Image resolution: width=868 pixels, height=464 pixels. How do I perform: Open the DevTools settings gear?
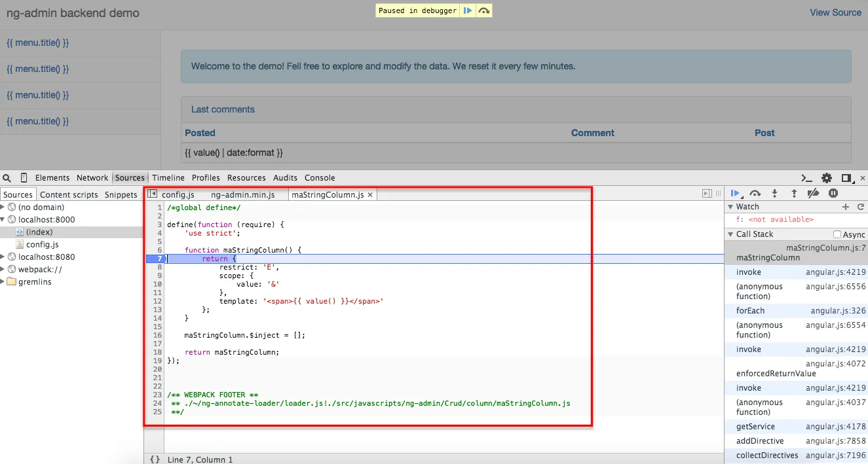point(826,177)
